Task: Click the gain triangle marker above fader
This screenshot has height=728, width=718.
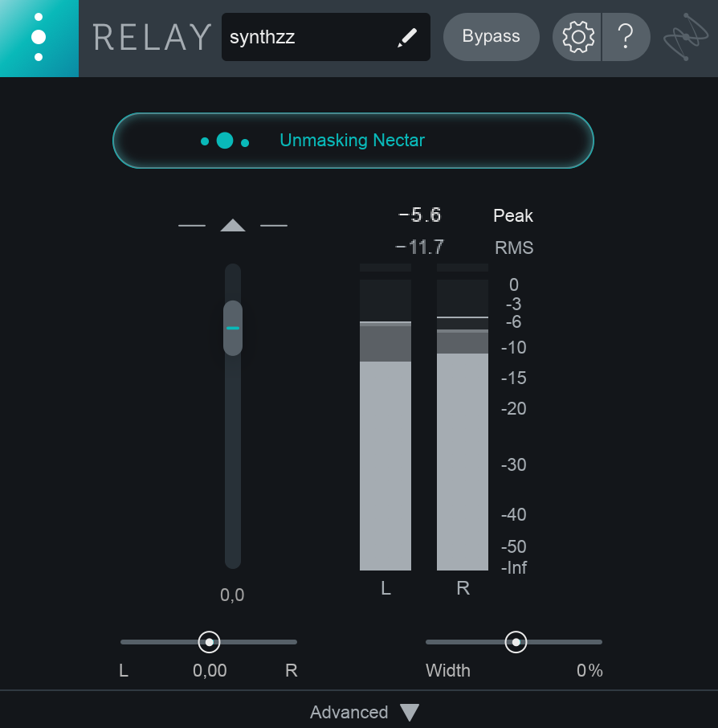Action: click(x=233, y=225)
